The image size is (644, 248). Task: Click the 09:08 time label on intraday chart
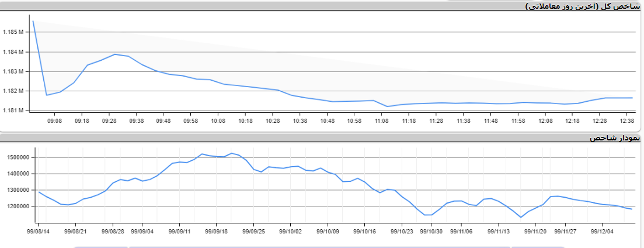54,121
